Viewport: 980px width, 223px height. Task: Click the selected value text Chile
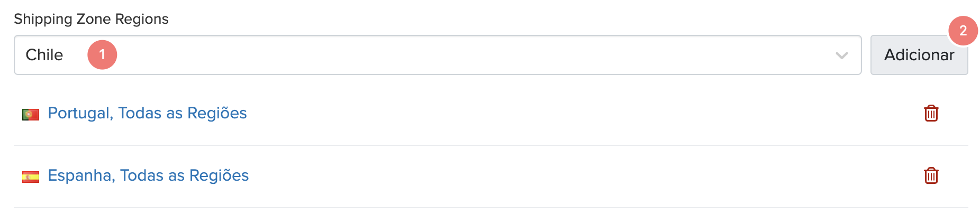tap(44, 55)
